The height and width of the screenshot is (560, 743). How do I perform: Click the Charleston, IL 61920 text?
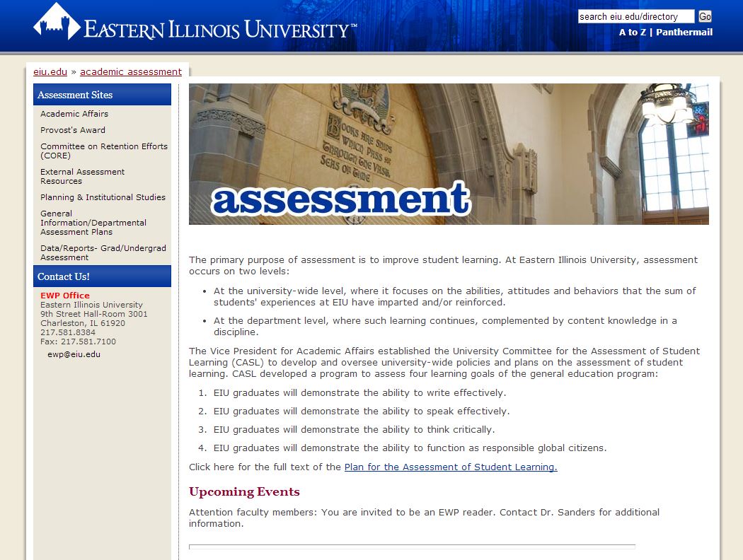83,323
